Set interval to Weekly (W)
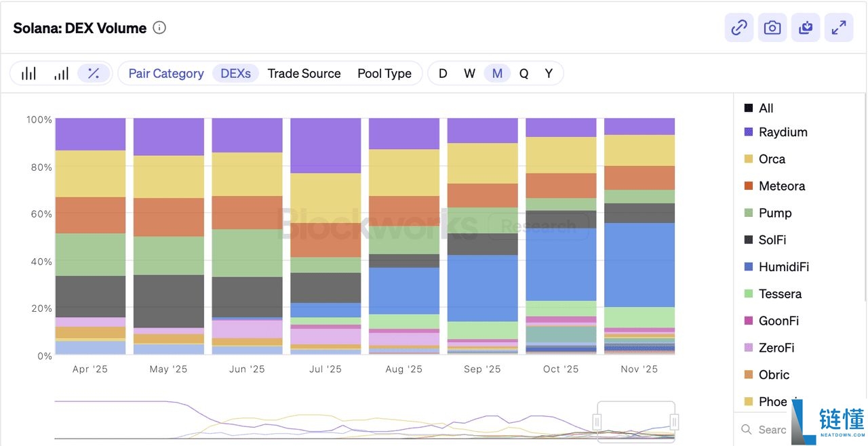868x446 pixels. [469, 73]
